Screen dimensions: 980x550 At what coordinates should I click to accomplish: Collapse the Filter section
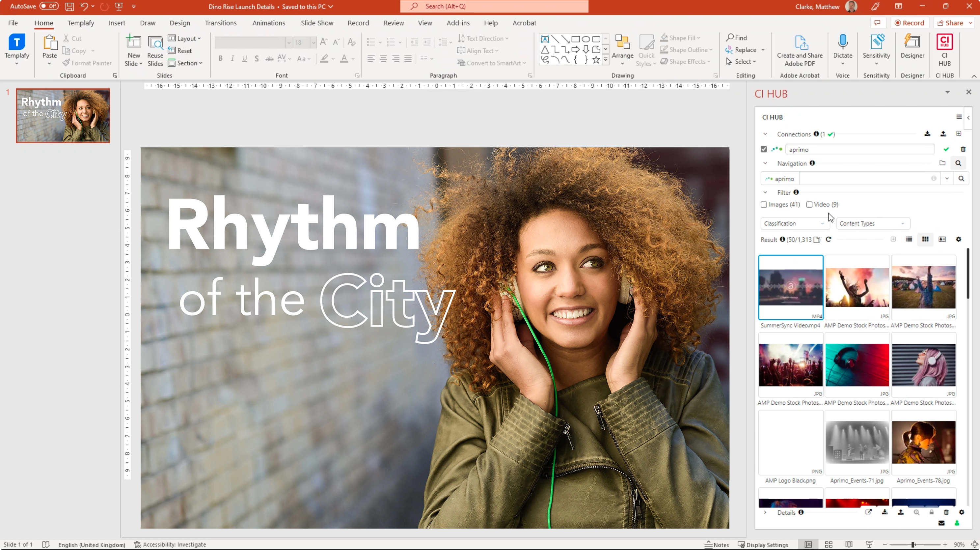[765, 192]
